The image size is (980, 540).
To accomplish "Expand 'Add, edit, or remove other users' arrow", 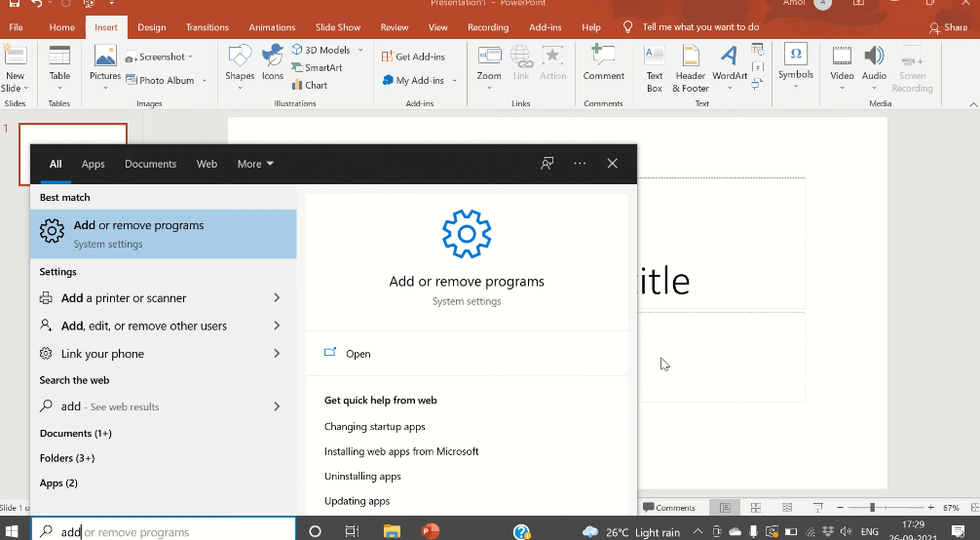I will [x=277, y=326].
